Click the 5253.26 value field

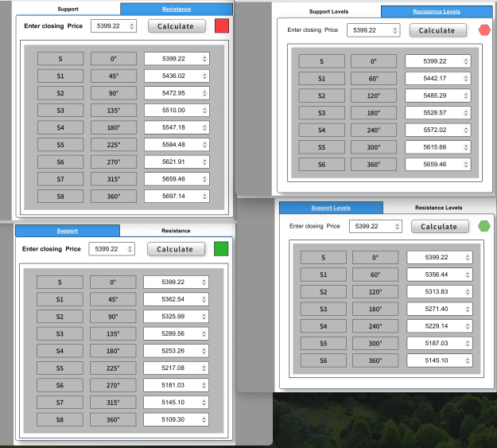click(176, 351)
